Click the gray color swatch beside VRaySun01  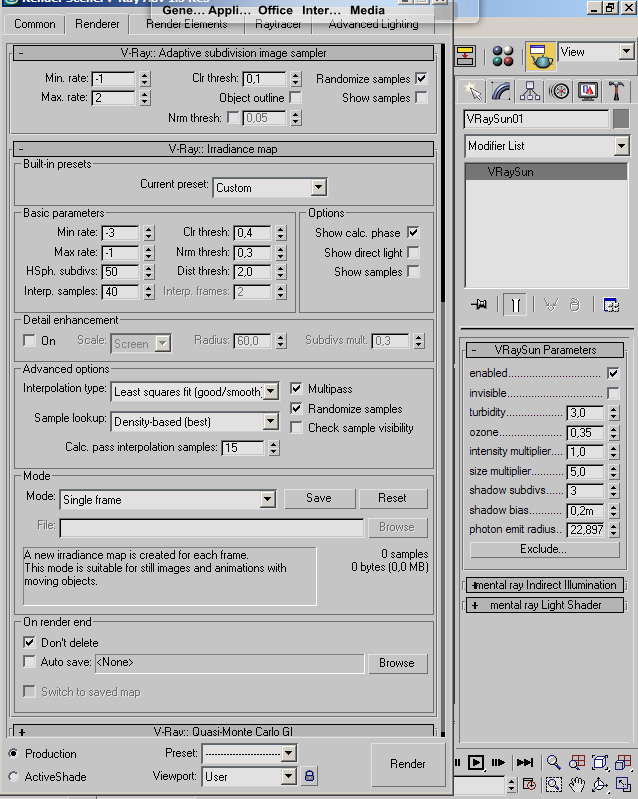coord(621,119)
